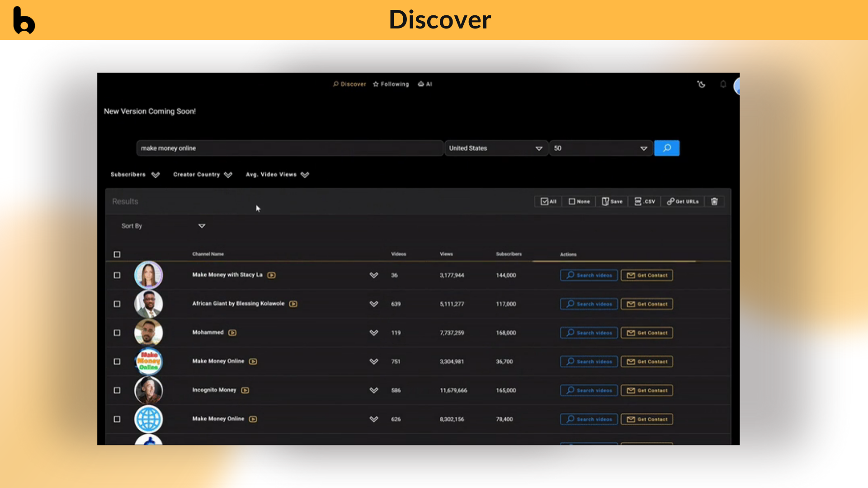The width and height of the screenshot is (868, 488).
Task: Open YouTube icon beside Incognito Money
Action: coord(245,390)
